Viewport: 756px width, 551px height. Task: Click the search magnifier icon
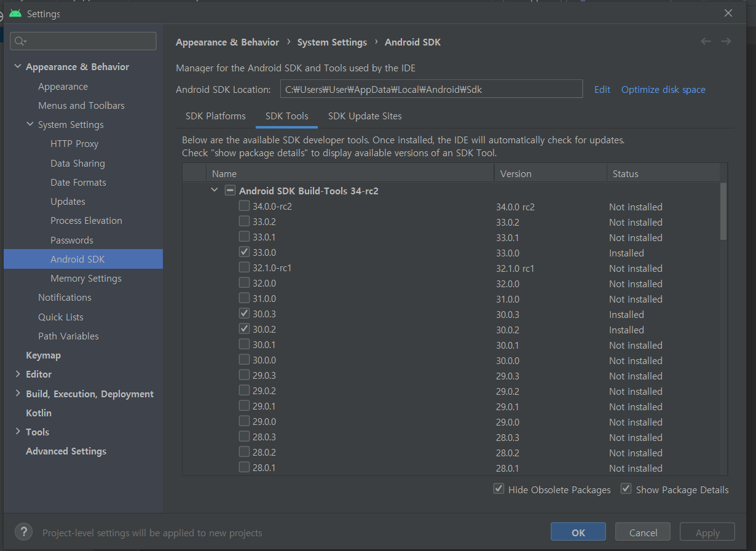[x=20, y=41]
